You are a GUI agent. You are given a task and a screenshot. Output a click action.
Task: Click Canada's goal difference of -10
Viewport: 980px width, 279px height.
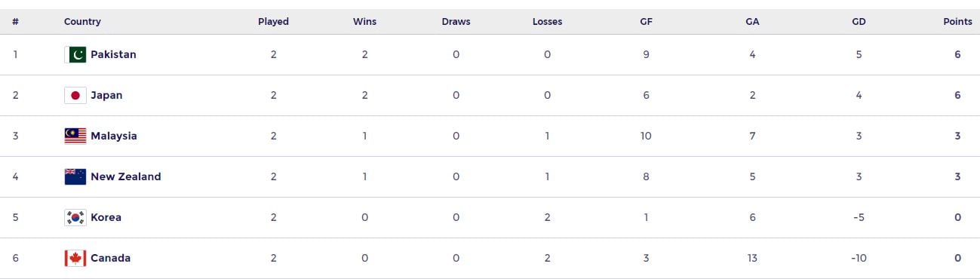tap(859, 258)
